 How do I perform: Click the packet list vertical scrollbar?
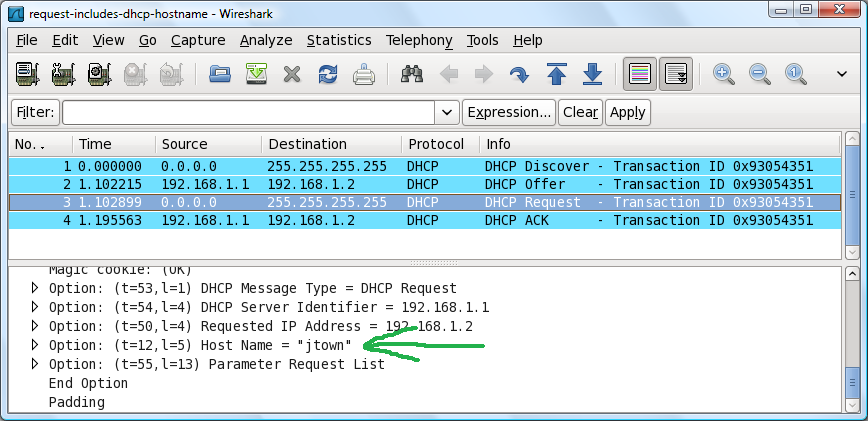point(852,195)
